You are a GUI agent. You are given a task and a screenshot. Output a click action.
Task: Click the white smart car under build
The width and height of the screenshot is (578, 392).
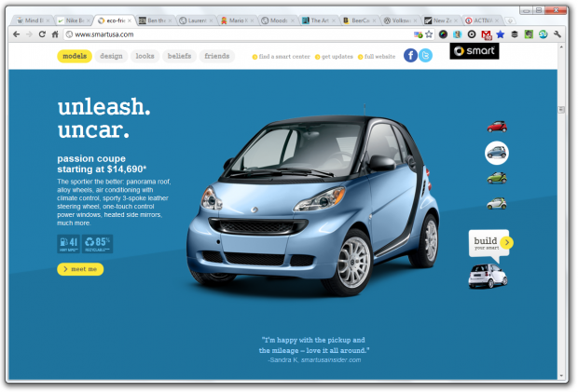pos(488,276)
